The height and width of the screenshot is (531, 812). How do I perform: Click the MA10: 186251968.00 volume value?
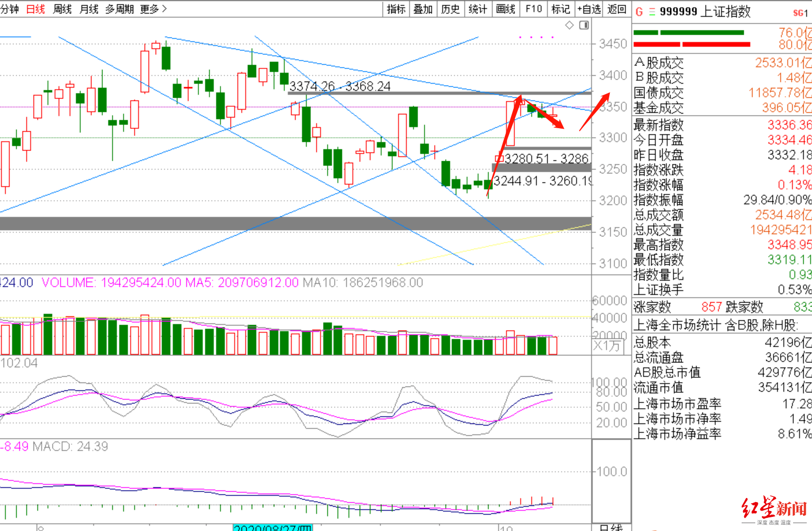[363, 283]
